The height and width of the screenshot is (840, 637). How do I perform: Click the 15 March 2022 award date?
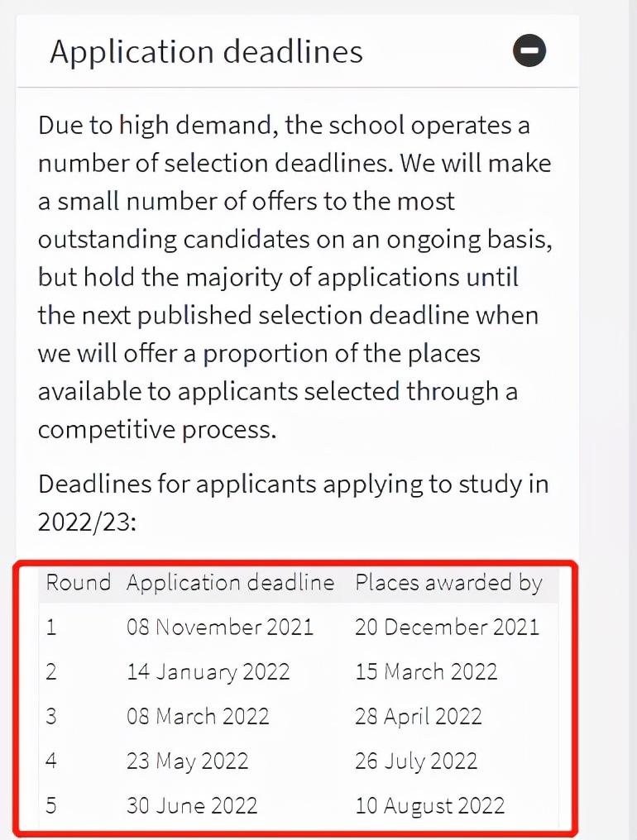pos(426,671)
